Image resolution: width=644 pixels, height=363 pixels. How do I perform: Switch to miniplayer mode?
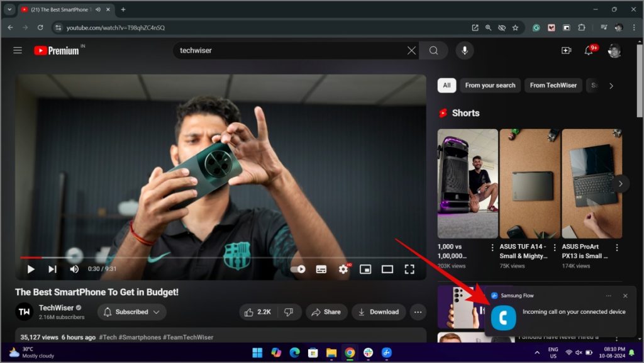tap(365, 269)
